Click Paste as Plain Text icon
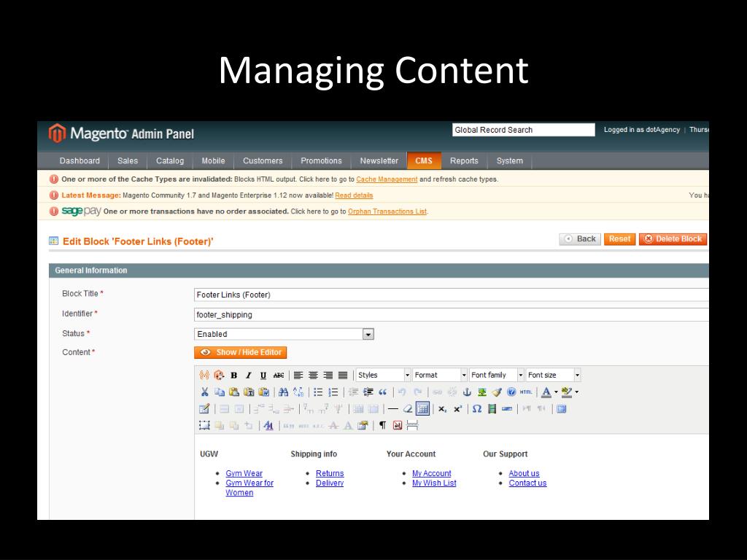Screen dimensions: 747x560 tap(249, 392)
